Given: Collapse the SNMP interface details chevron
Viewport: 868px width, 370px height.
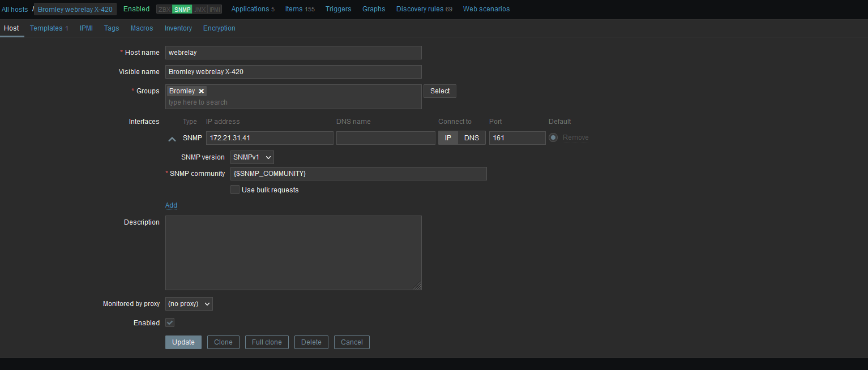Looking at the screenshot, I should click(x=172, y=139).
